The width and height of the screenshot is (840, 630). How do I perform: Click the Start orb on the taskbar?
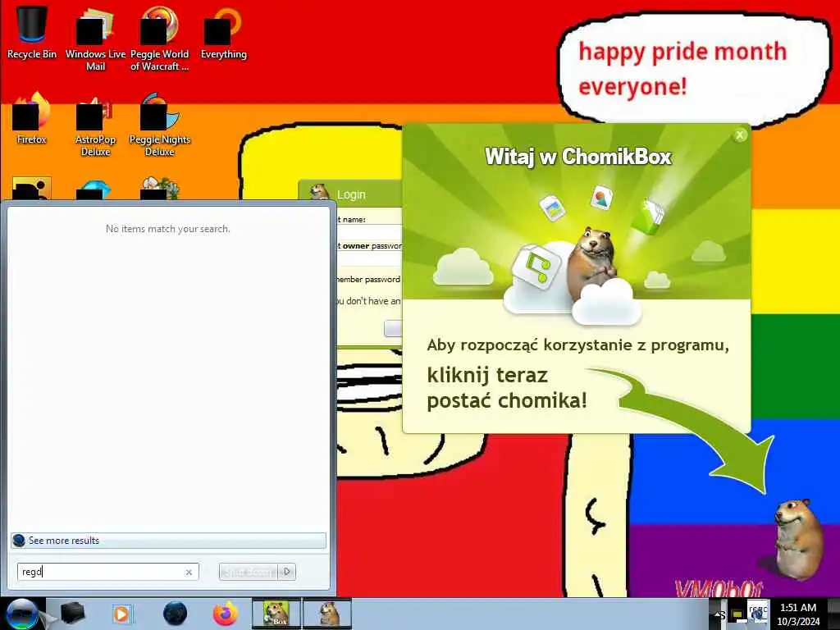coord(21,614)
